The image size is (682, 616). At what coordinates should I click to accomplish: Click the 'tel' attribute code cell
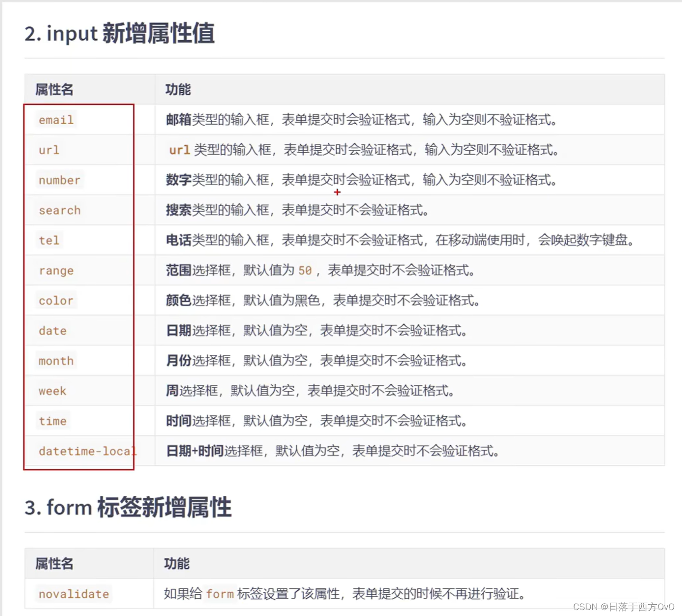[x=49, y=240]
